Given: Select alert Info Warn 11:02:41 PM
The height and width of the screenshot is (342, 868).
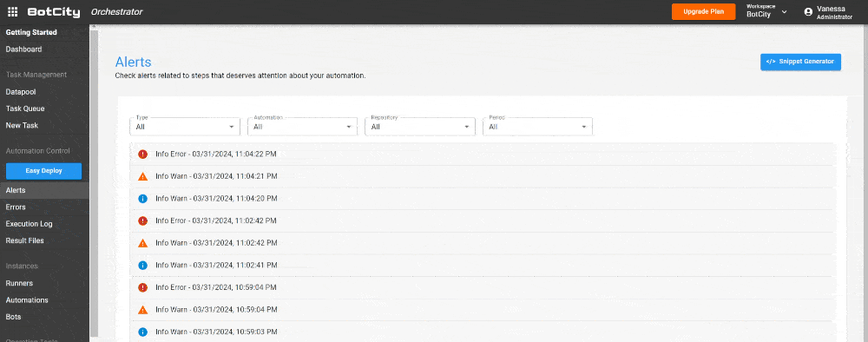Looking at the screenshot, I should [482, 265].
